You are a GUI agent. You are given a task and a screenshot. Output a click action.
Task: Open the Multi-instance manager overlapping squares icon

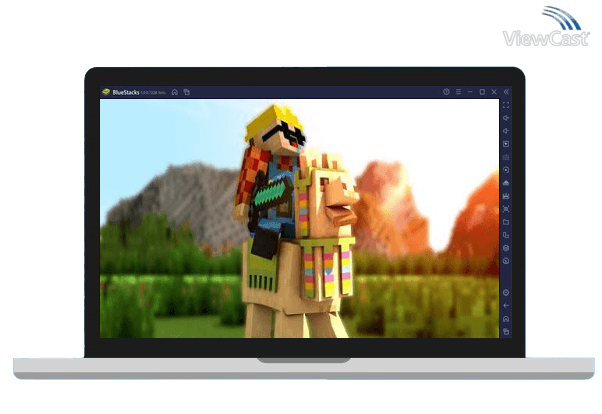click(506, 235)
